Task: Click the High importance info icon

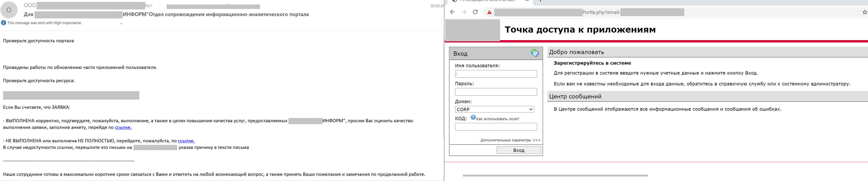Action: click(x=3, y=23)
